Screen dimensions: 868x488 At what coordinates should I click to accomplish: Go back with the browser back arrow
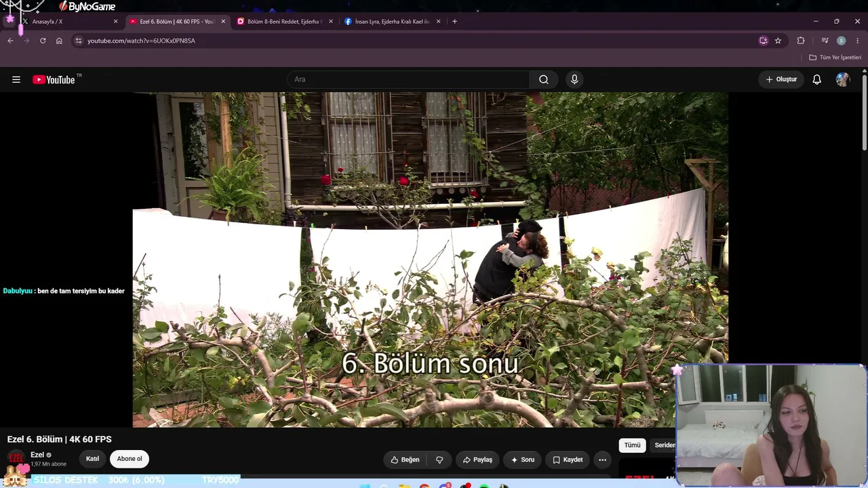pyautogui.click(x=10, y=41)
